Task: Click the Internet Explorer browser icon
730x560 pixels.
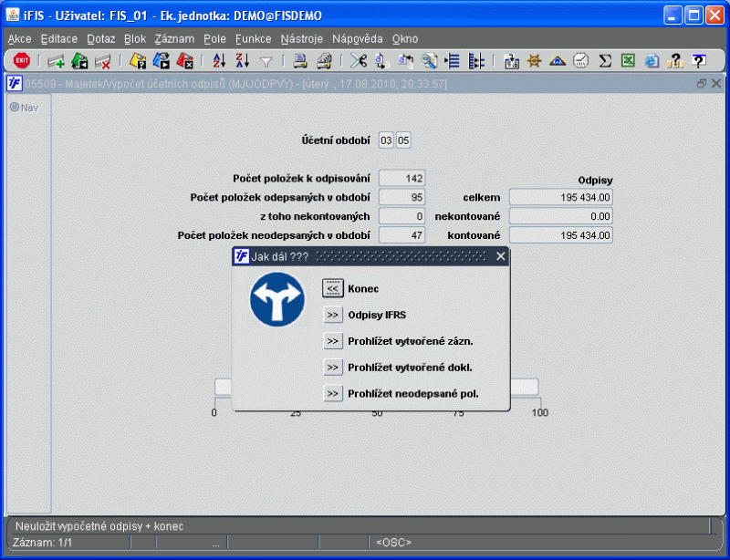Action: 652,61
